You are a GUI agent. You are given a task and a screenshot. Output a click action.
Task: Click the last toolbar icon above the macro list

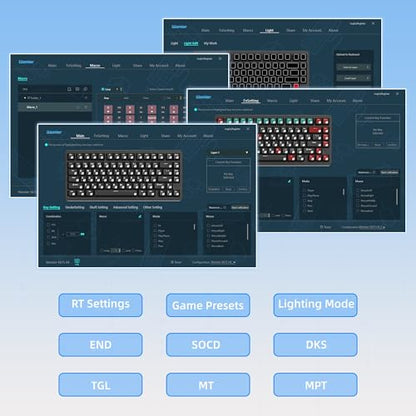(85, 89)
